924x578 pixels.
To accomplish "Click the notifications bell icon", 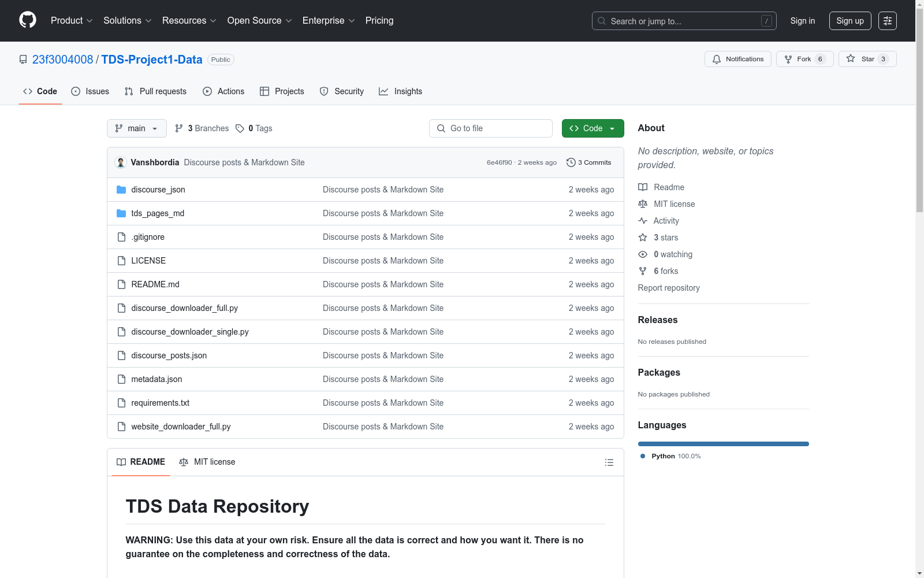I will pyautogui.click(x=717, y=60).
